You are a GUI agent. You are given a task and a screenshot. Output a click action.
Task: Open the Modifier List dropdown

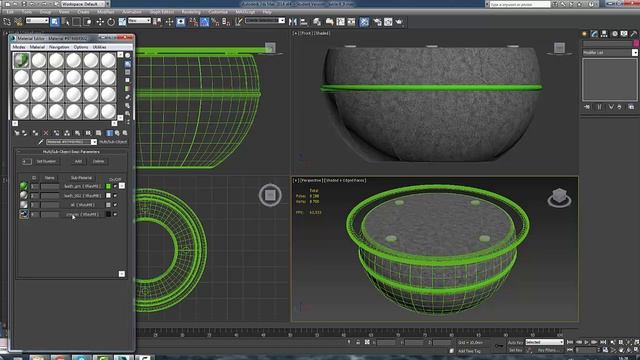[x=610, y=53]
